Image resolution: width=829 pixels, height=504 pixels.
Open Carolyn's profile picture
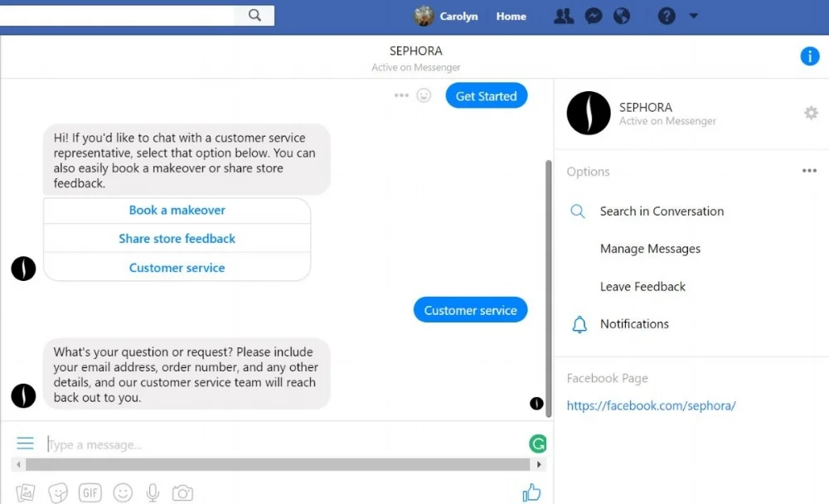[x=424, y=16]
